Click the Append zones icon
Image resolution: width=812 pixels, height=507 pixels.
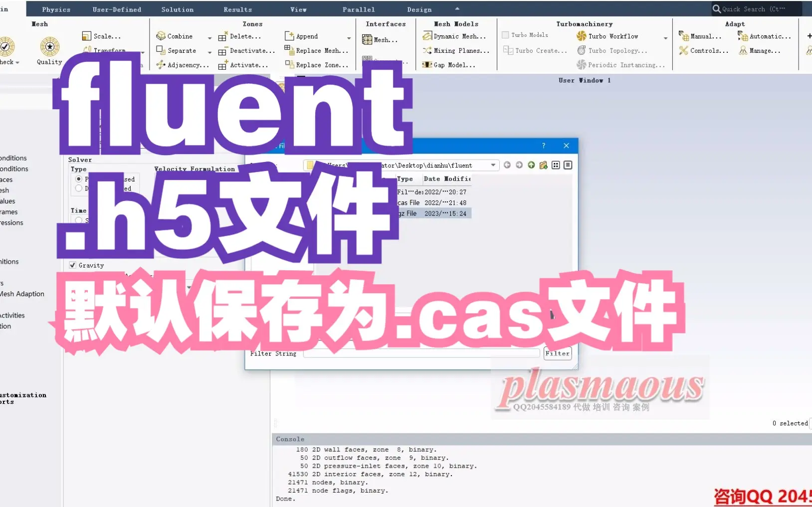pos(289,36)
